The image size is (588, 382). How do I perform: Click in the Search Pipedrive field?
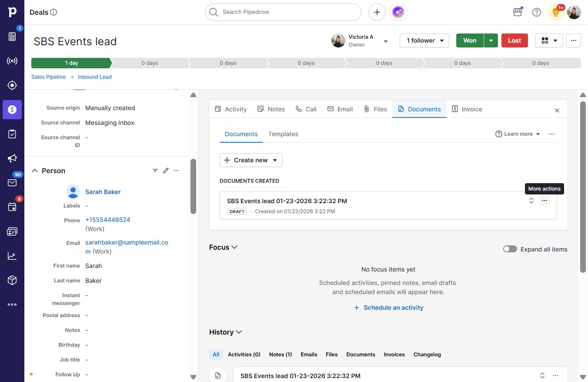(x=283, y=12)
